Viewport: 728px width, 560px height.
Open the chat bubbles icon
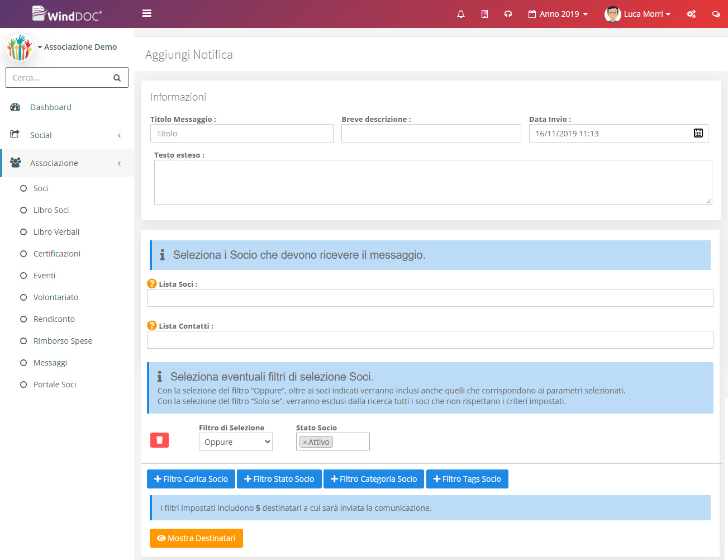pyautogui.click(x=716, y=14)
